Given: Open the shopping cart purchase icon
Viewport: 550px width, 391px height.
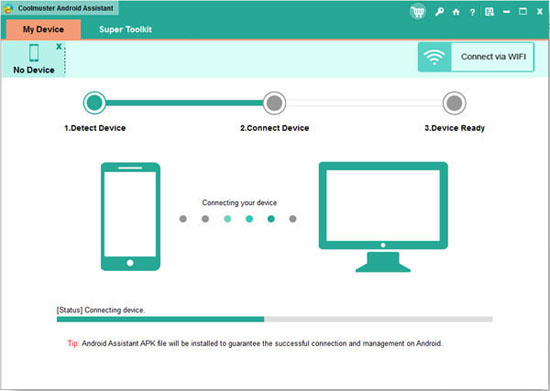Looking at the screenshot, I should pyautogui.click(x=417, y=12).
